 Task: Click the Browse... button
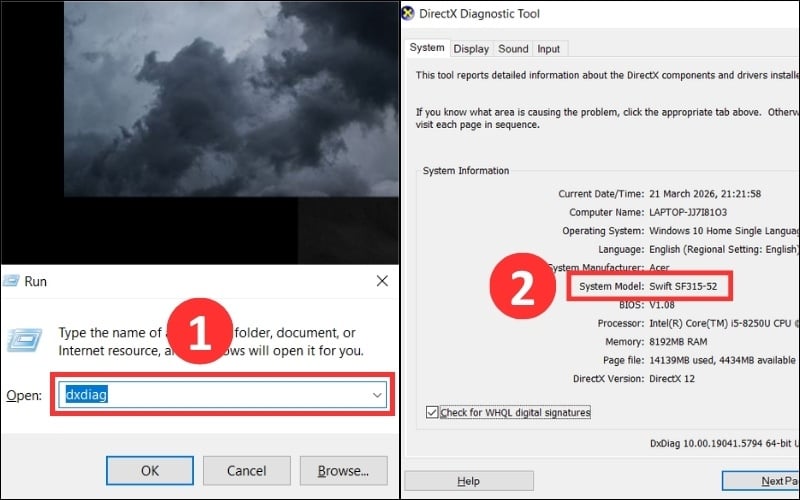[x=343, y=470]
